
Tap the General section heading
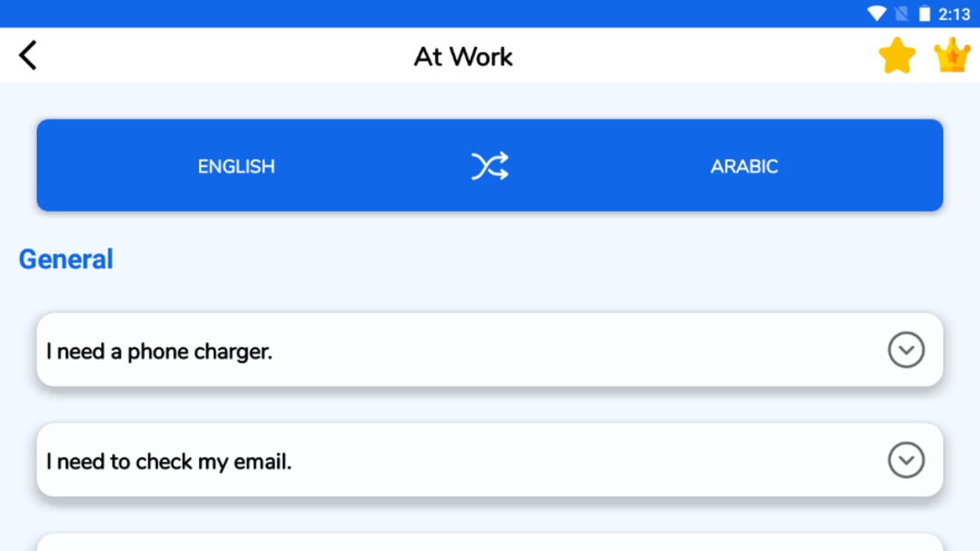(66, 259)
